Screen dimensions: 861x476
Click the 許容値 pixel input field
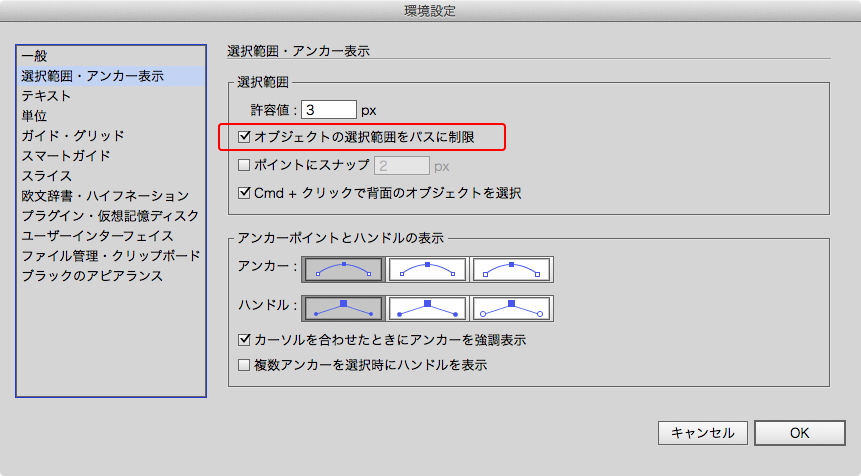click(x=328, y=109)
